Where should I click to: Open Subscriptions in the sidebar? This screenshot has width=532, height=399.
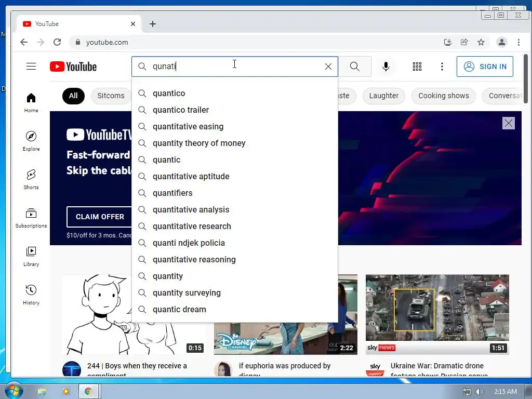pyautogui.click(x=31, y=218)
